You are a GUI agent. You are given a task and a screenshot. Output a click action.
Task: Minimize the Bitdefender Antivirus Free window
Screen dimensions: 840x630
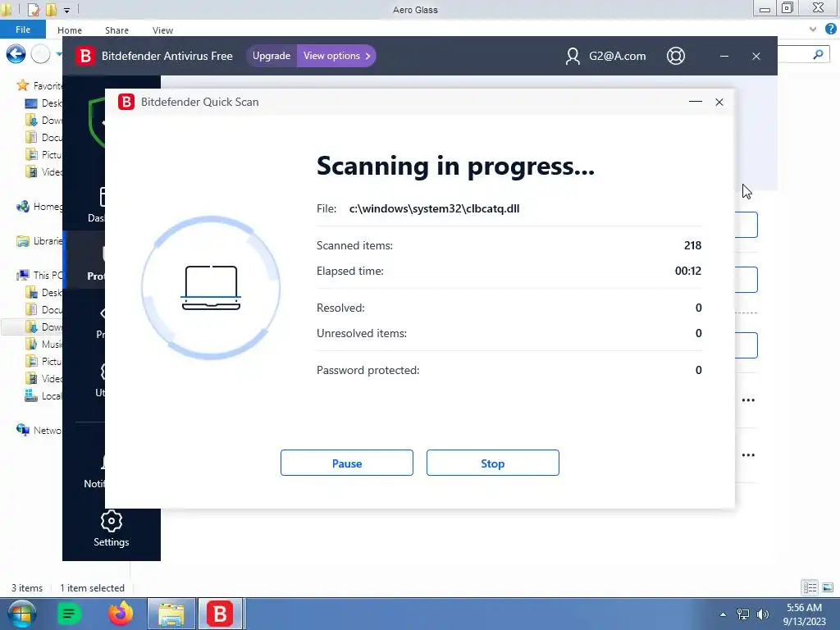click(x=724, y=56)
